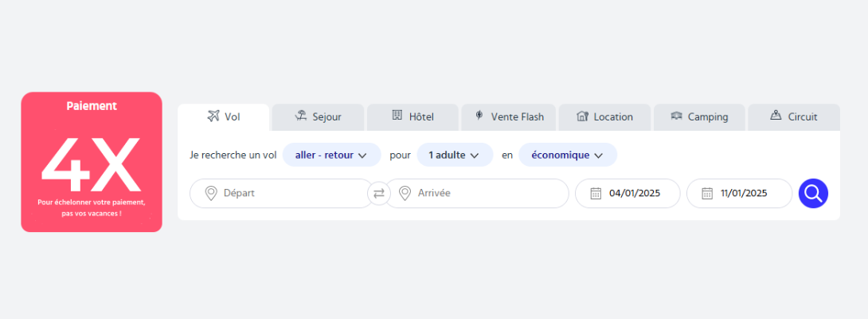Click the magnifying glass search button
Image resolution: width=868 pixels, height=319 pixels.
[813, 193]
